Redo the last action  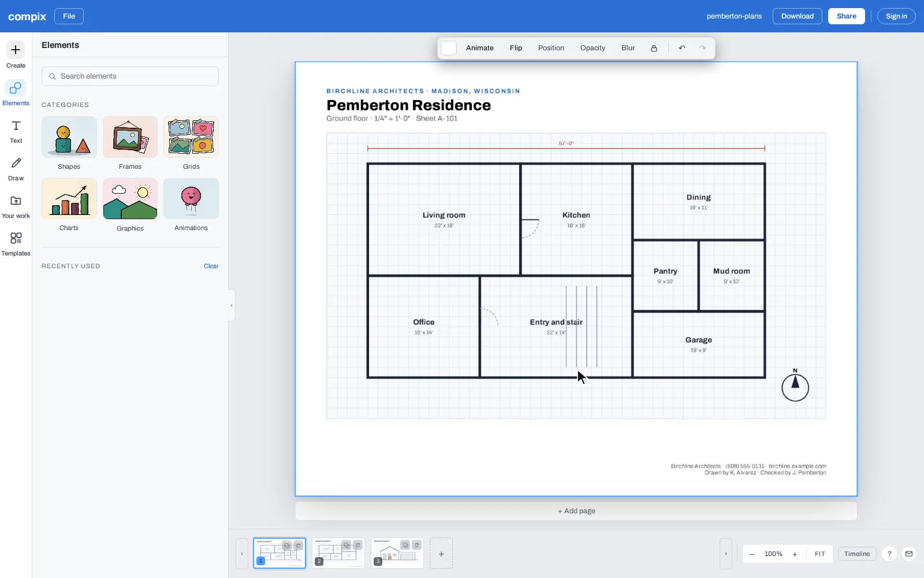tap(703, 48)
